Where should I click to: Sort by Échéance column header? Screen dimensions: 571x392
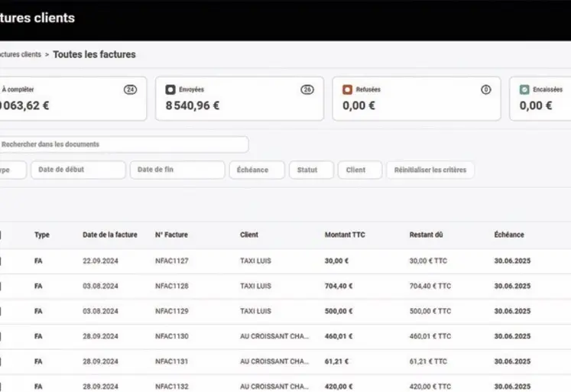click(x=509, y=235)
